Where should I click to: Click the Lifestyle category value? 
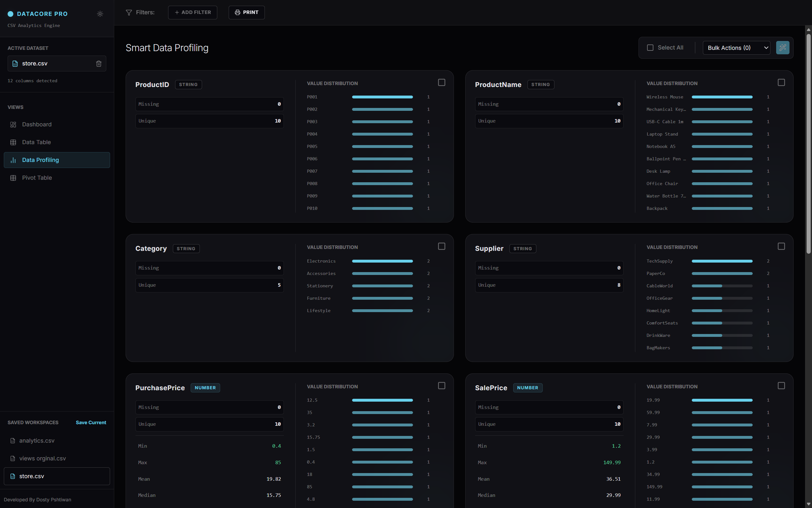318,311
